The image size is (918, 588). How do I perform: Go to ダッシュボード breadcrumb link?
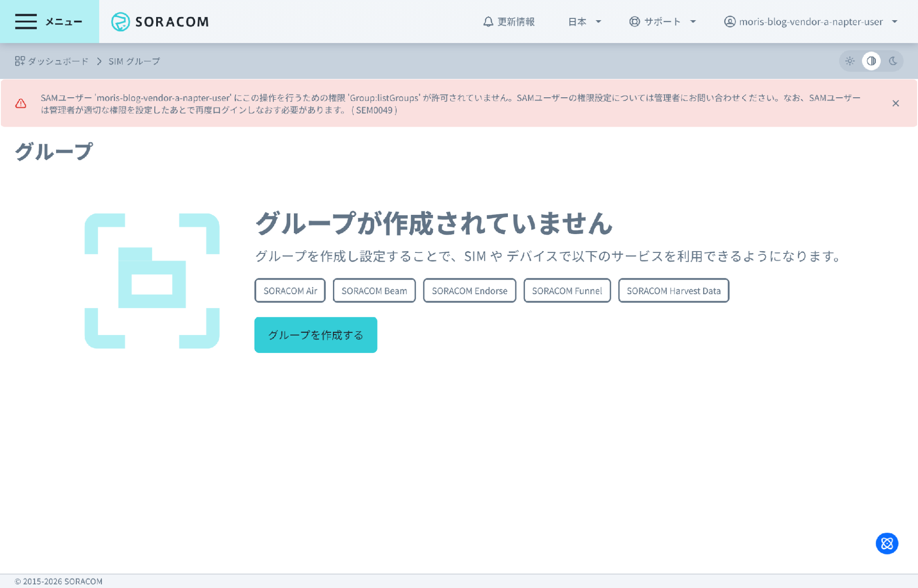tap(52, 61)
